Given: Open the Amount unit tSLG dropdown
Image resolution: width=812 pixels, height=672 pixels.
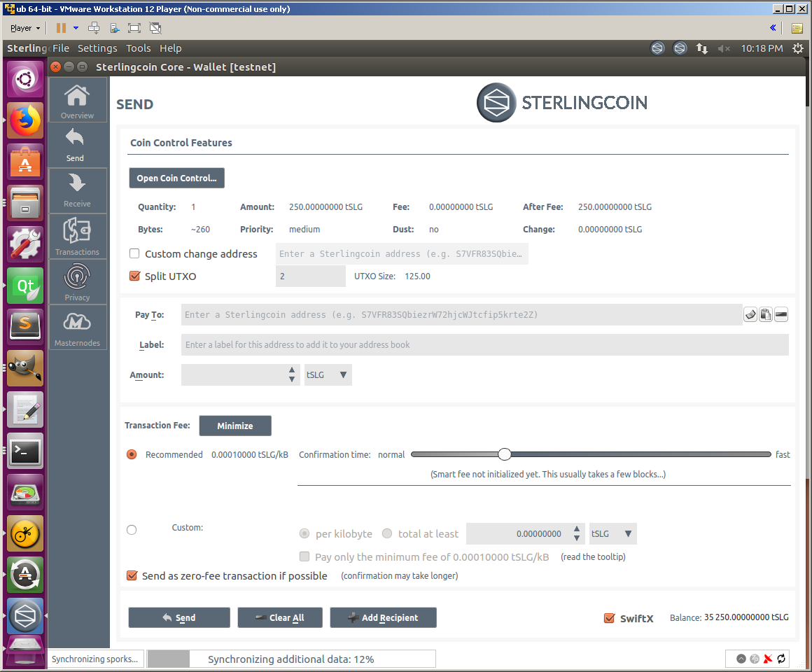Looking at the screenshot, I should click(x=328, y=374).
